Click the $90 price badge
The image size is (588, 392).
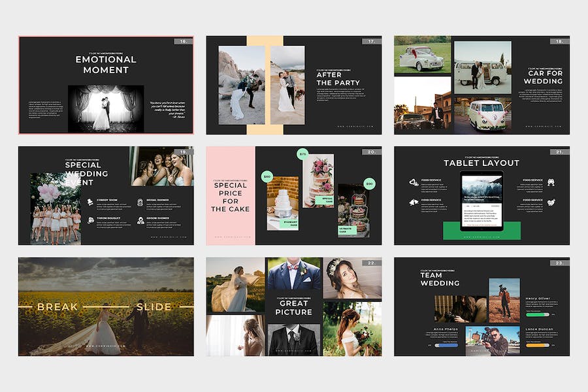pyautogui.click(x=370, y=184)
